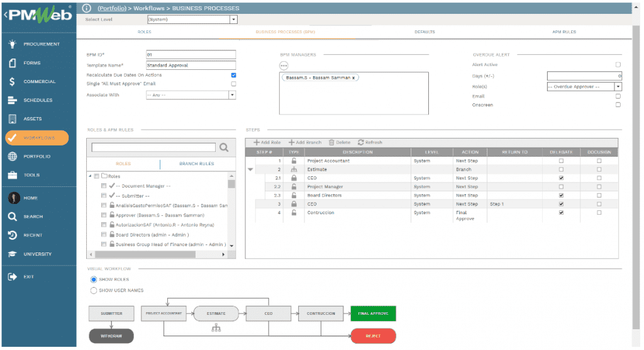Open the Overdue Approver roles dropdown
This screenshot has width=644, height=350.
point(618,87)
